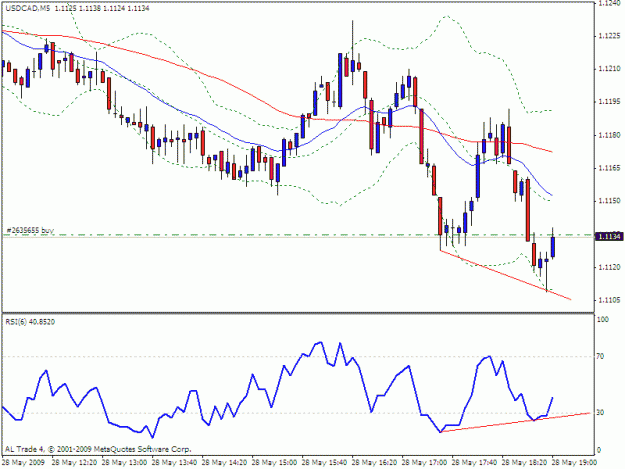Viewport: 625px width, 469px height.
Task: Click the RSI 70 level label
Action: pyautogui.click(x=600, y=356)
